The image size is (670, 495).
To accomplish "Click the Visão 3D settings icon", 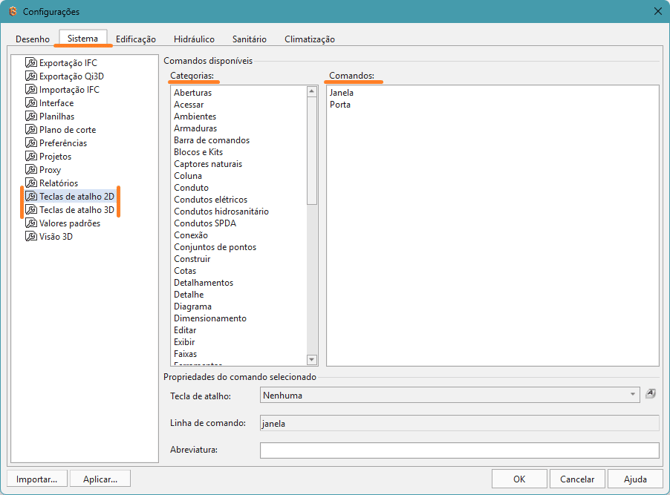I will coord(31,236).
